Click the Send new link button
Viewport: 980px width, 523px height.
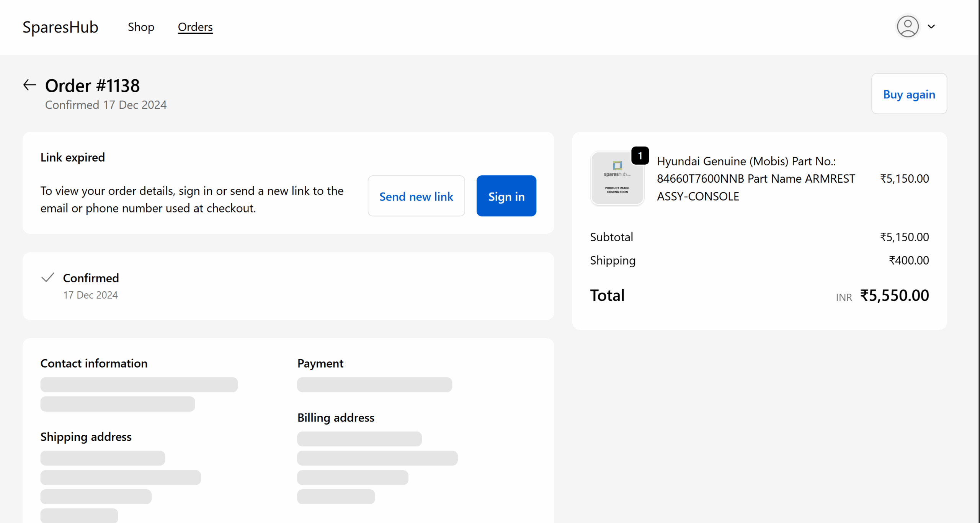(x=416, y=196)
